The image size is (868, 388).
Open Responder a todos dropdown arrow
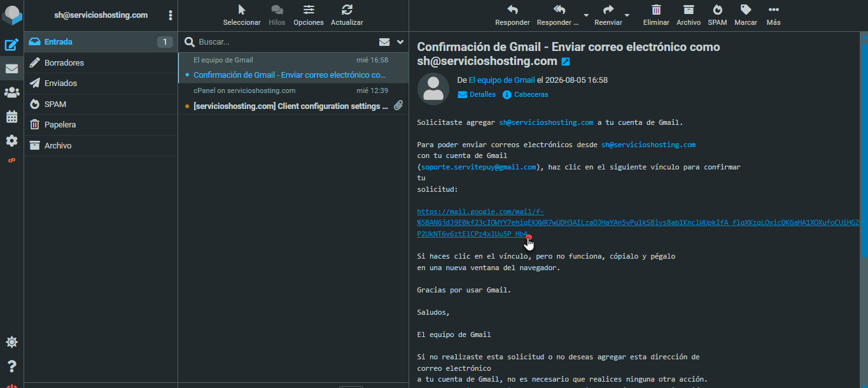(585, 15)
